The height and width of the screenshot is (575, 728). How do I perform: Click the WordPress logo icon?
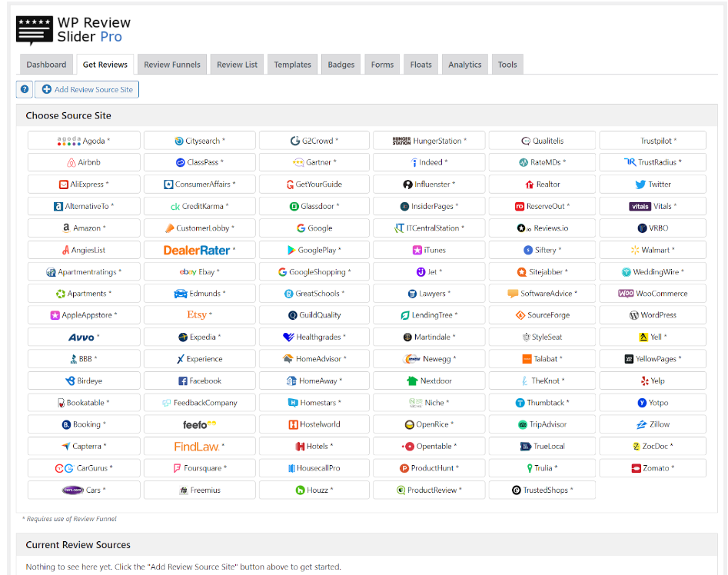point(633,315)
